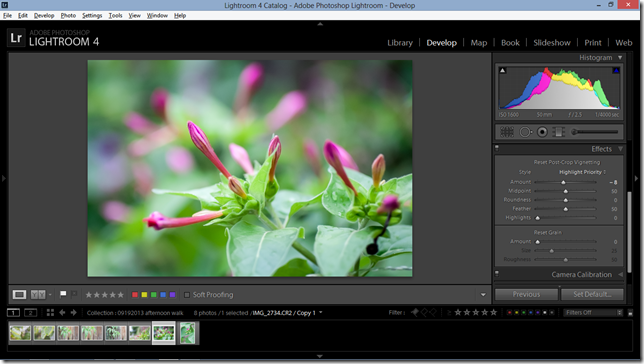The width and height of the screenshot is (644, 364).
Task: Adjust Grain Size slider handle
Action: (x=552, y=251)
